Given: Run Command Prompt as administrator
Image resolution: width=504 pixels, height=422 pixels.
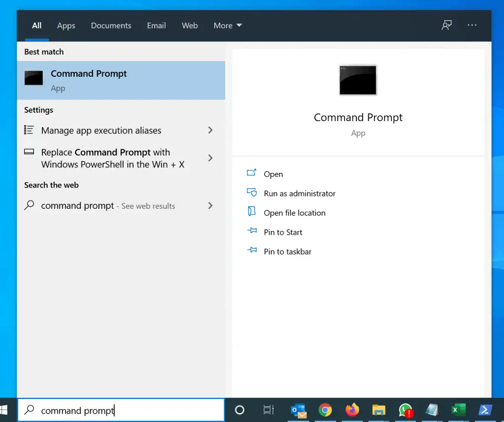Looking at the screenshot, I should coord(299,194).
